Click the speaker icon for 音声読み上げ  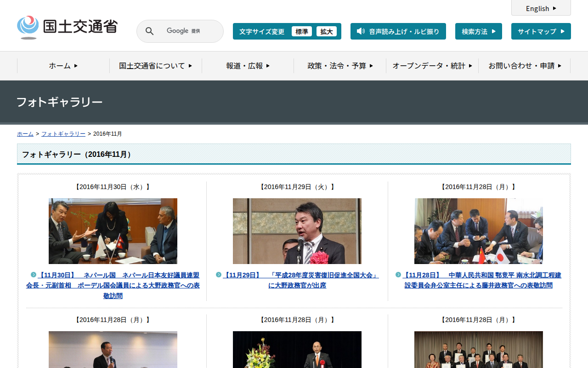click(361, 31)
